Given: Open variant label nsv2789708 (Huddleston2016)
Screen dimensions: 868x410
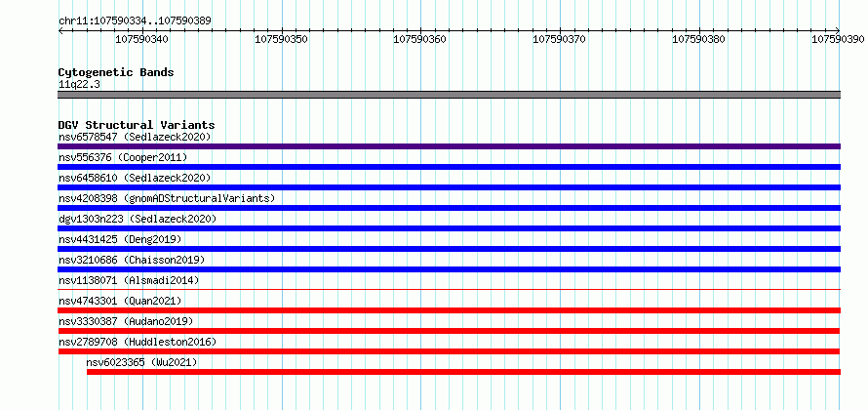Looking at the screenshot, I should point(138,342).
